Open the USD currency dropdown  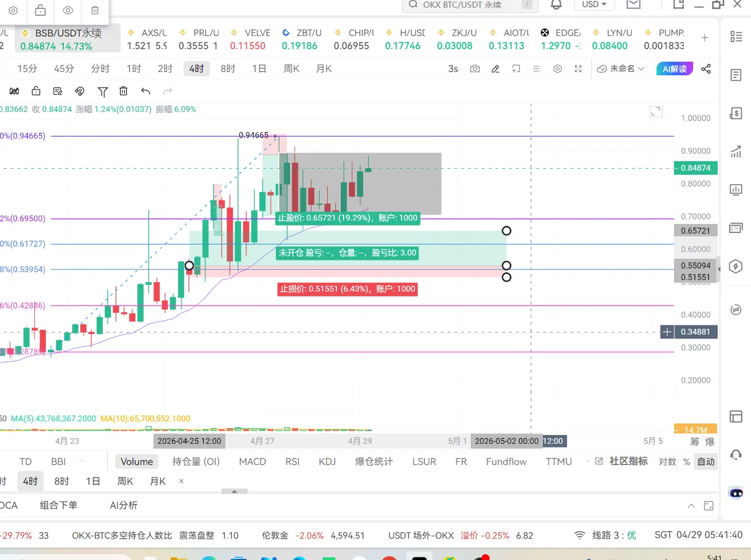pyautogui.click(x=594, y=4)
